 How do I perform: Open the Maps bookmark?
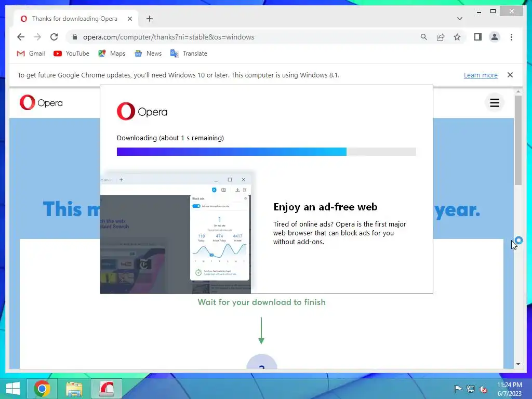pyautogui.click(x=112, y=54)
